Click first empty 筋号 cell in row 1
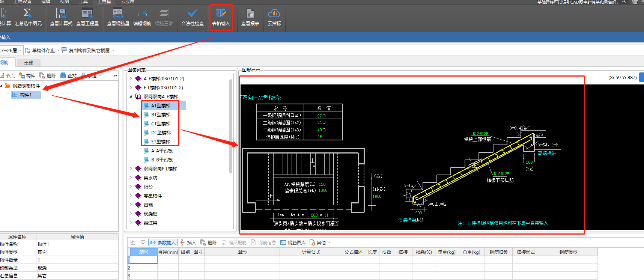The height and width of the screenshot is (280, 644). coord(143,259)
